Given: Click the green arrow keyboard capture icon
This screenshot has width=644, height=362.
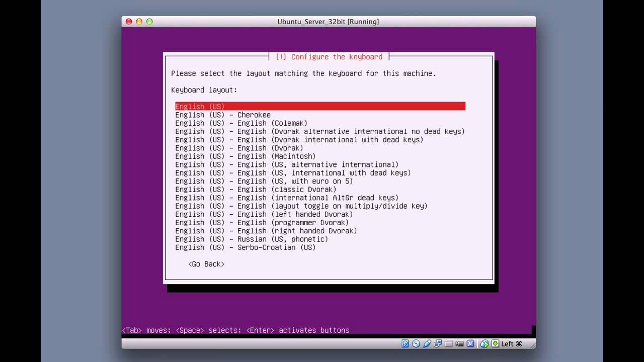Looking at the screenshot, I should (495, 343).
